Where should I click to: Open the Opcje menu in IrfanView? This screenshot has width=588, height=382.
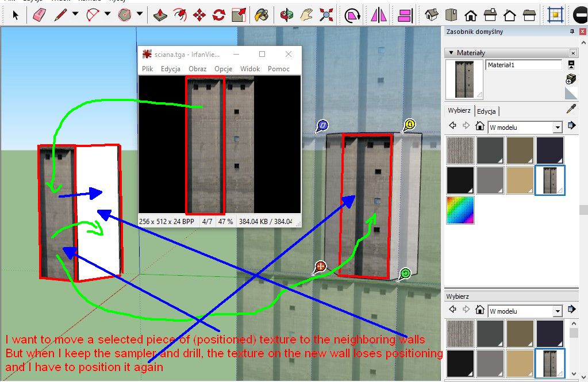pyautogui.click(x=224, y=68)
